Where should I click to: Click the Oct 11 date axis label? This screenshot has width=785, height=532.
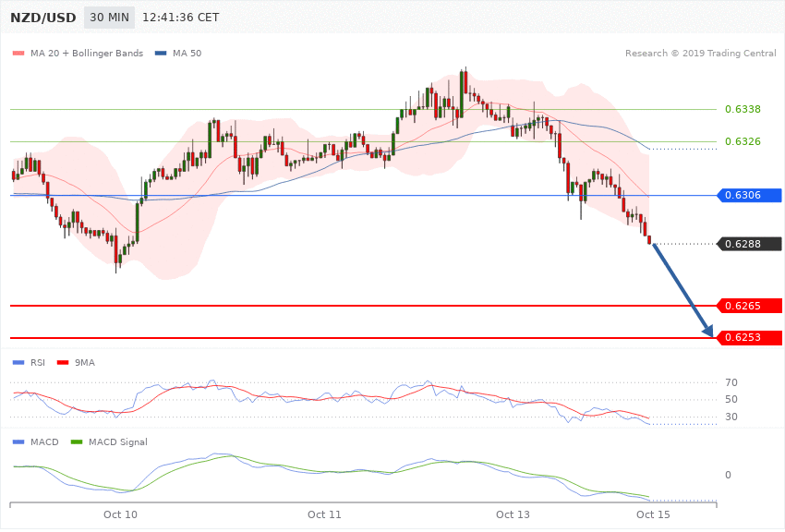(324, 514)
